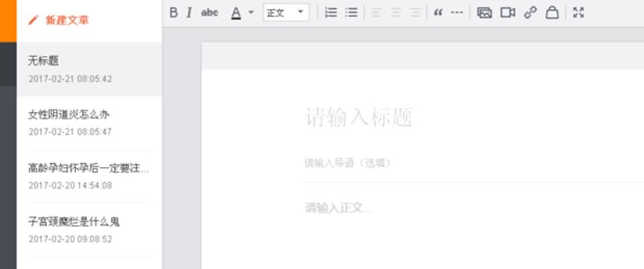Click the intro field 请输入导语
644x269 pixels.
348,163
